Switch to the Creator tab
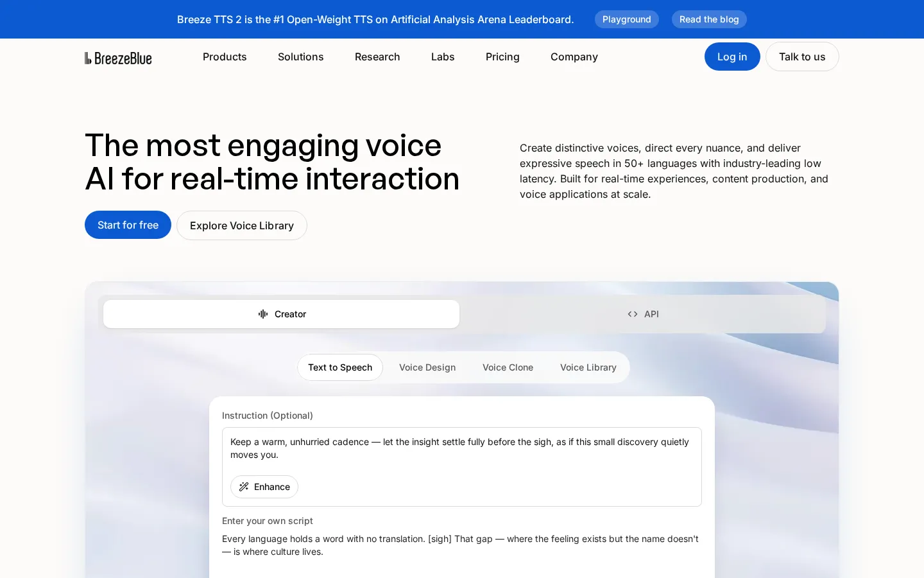The height and width of the screenshot is (578, 924). tap(281, 314)
